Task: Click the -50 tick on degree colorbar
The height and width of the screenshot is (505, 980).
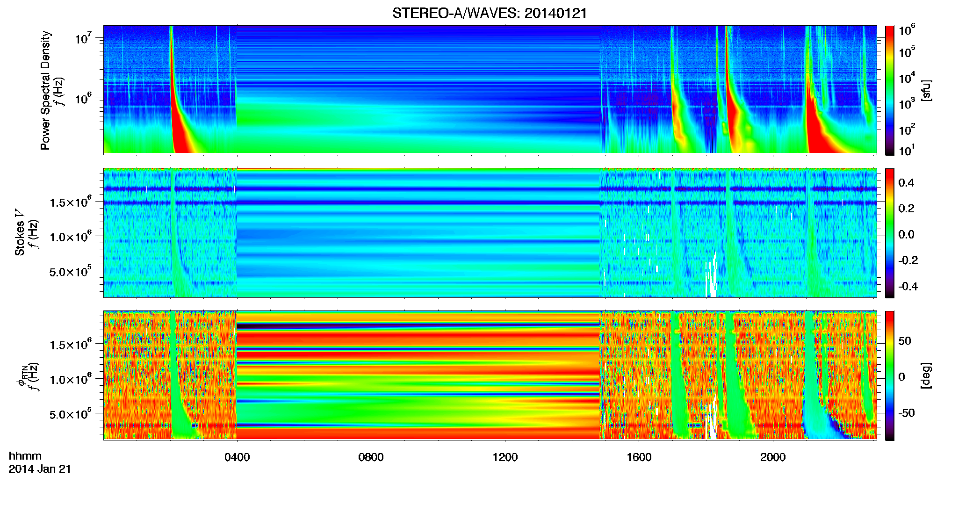Action: tap(906, 413)
